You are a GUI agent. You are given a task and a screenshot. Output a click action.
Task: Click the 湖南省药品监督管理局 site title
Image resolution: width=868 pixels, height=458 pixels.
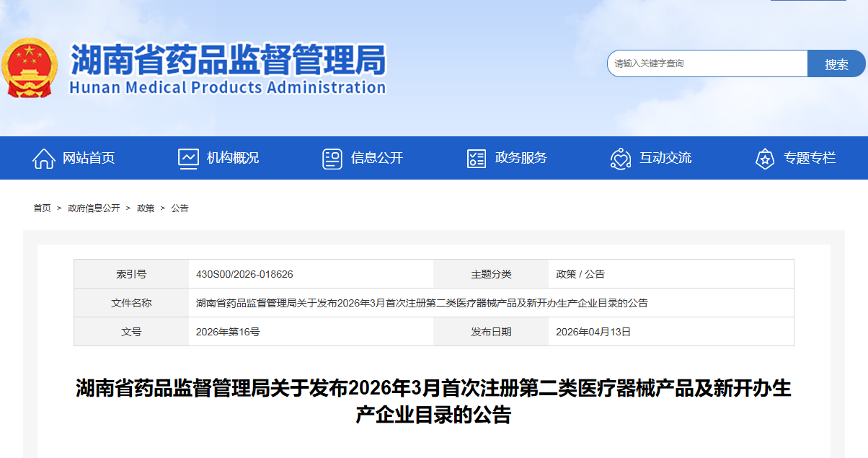(x=228, y=59)
